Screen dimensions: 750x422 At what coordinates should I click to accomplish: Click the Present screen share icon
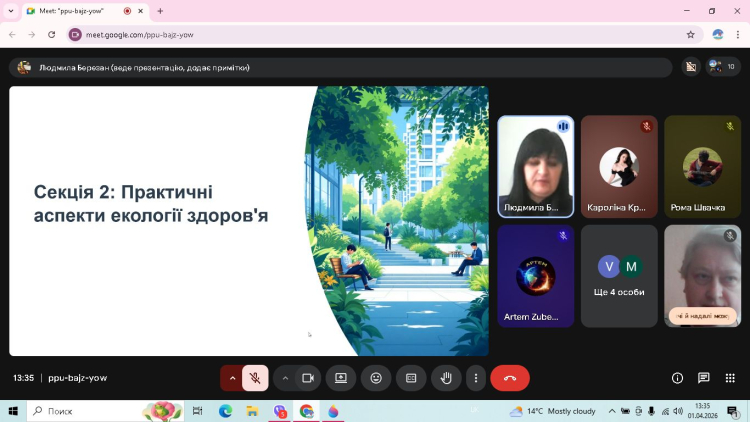pos(341,378)
